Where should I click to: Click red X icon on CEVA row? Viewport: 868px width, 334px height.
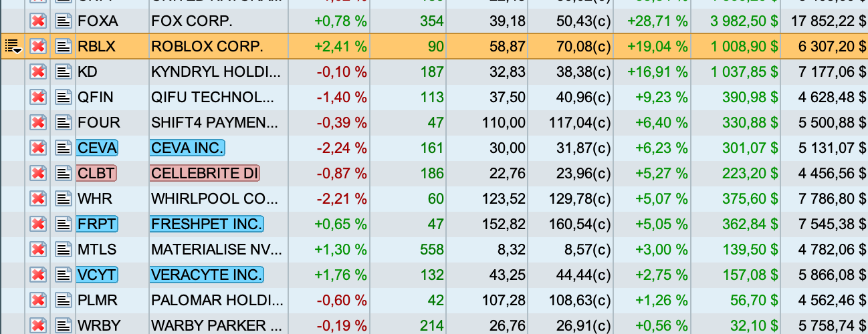tap(38, 148)
